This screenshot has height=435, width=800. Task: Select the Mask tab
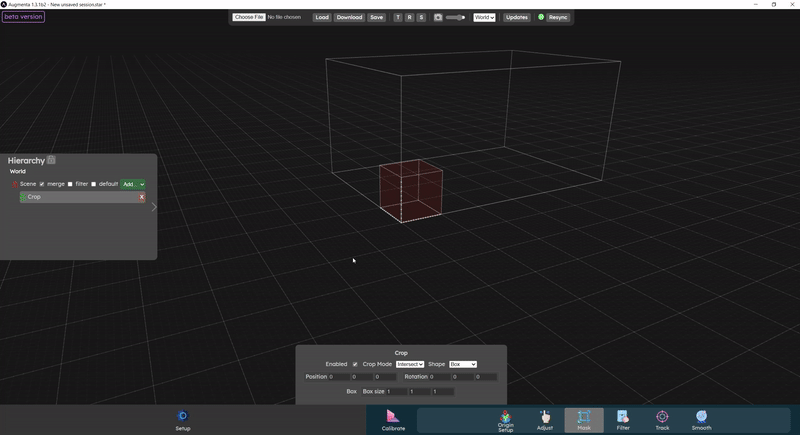tap(584, 419)
